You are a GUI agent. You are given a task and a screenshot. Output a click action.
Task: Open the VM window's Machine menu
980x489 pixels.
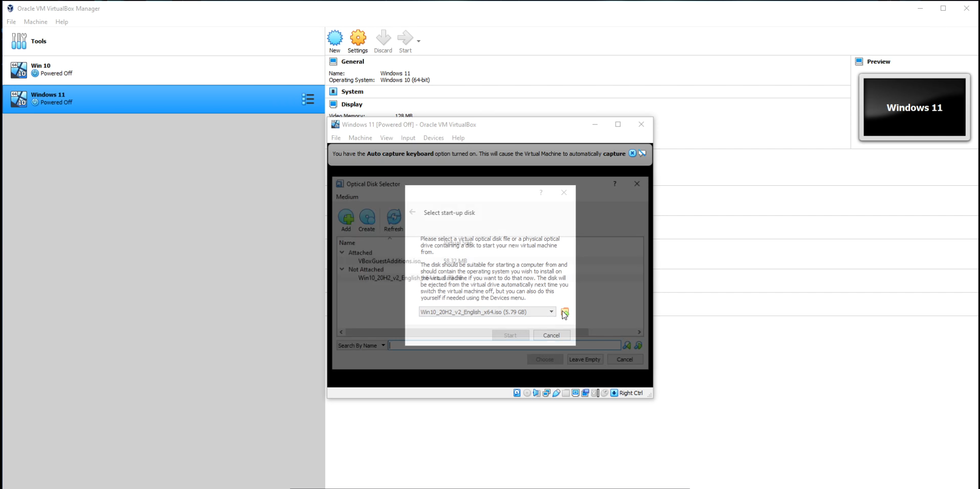360,138
